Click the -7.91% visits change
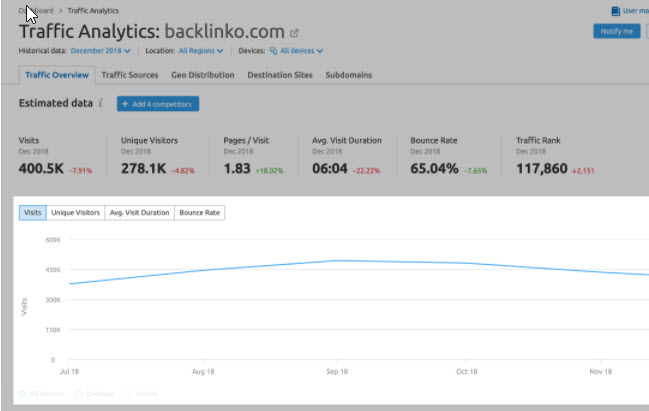649x411 pixels. pos(81,171)
